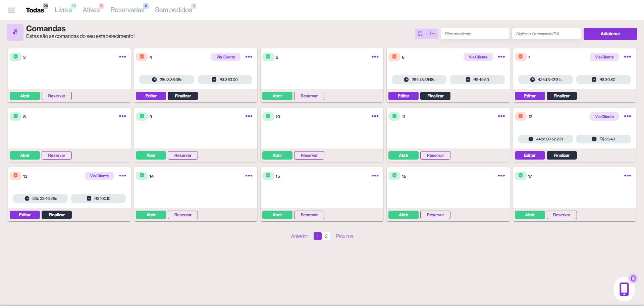Go to the Anterior page
The image size is (644, 306).
click(x=299, y=236)
